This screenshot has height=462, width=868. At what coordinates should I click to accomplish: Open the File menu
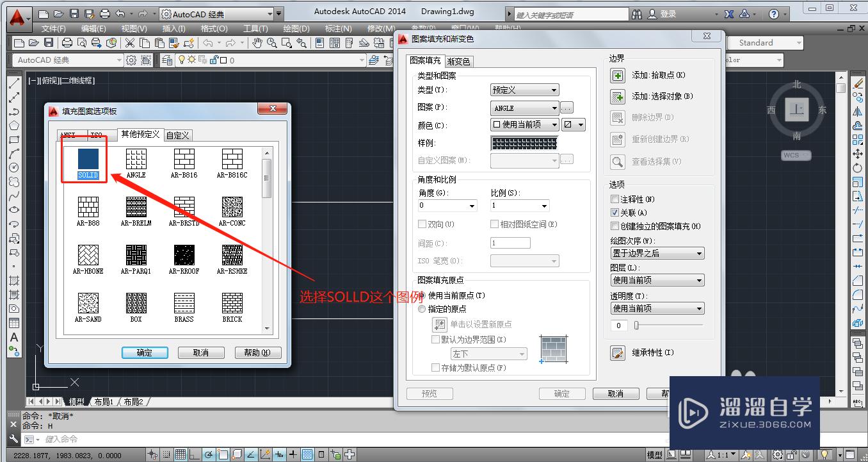pyautogui.click(x=53, y=29)
